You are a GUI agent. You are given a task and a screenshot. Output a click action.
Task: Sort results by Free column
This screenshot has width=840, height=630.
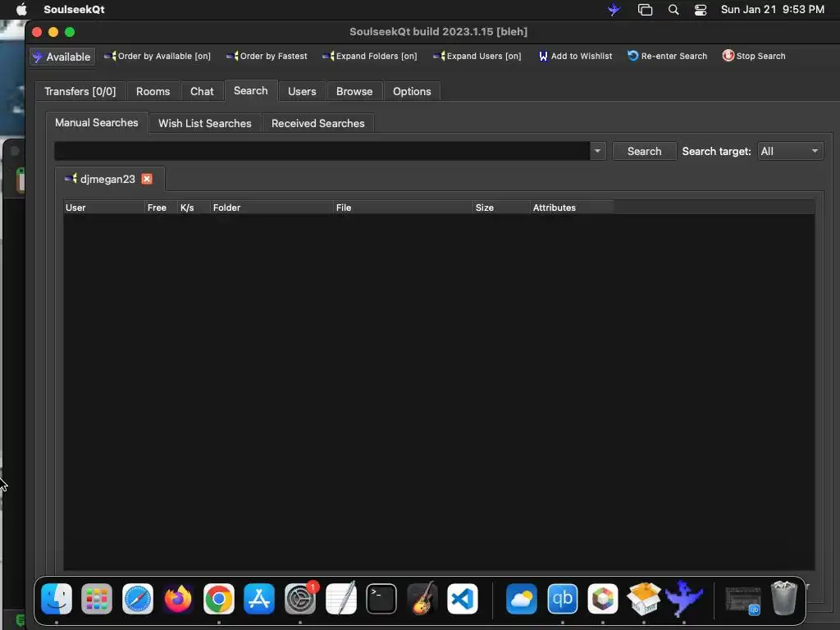[161, 208]
